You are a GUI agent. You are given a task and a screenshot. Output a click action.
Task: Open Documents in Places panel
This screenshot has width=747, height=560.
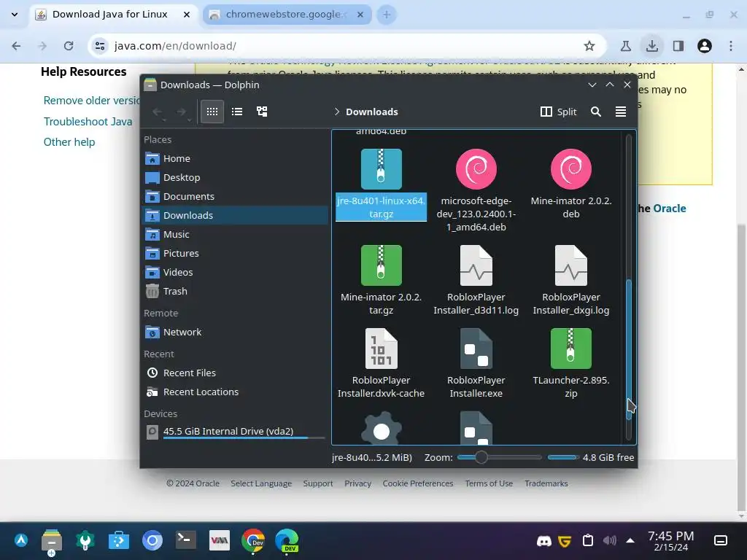click(x=235, y=196)
